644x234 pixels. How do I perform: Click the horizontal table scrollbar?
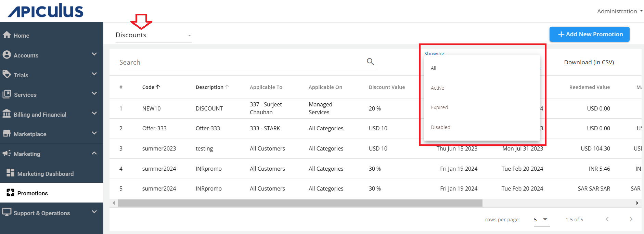[300, 203]
